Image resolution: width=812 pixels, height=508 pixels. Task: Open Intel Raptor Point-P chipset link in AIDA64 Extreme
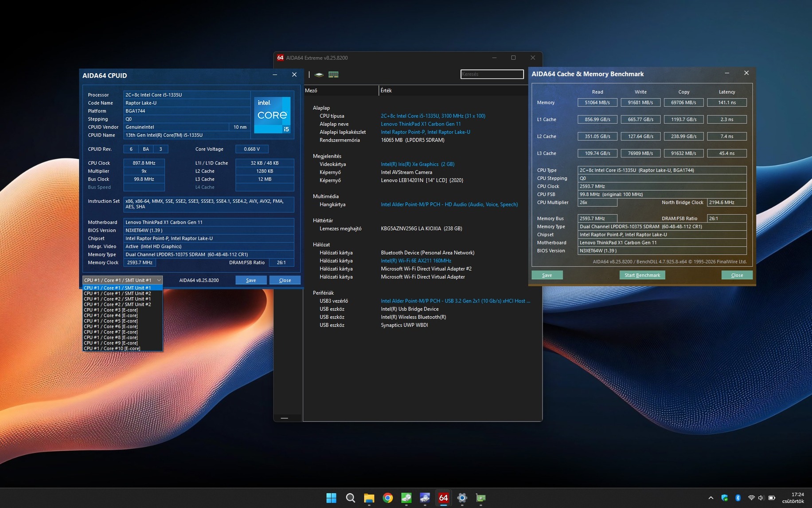click(x=426, y=132)
